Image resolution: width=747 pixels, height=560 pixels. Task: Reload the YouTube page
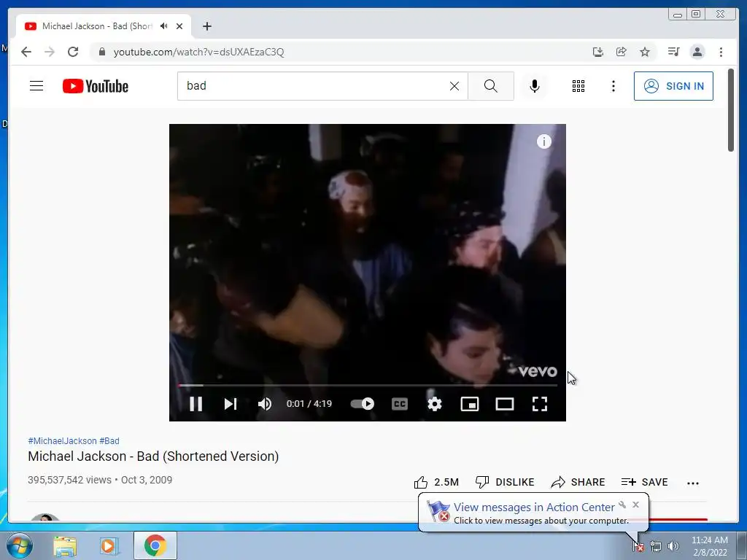tap(73, 52)
